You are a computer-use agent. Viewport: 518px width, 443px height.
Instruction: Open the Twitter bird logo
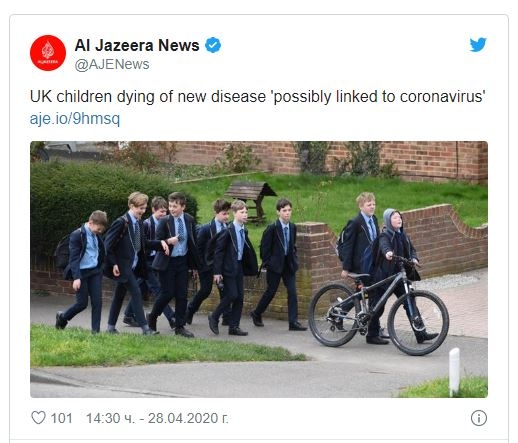(x=478, y=45)
